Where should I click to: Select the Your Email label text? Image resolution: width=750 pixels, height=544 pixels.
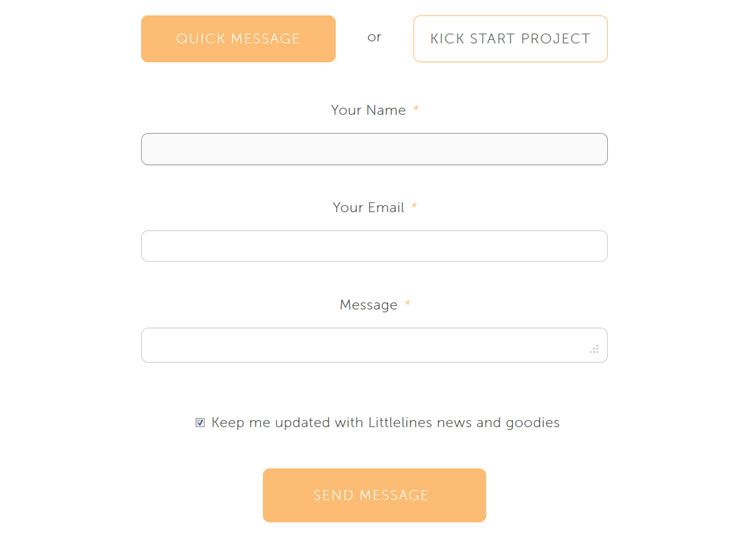tap(368, 208)
